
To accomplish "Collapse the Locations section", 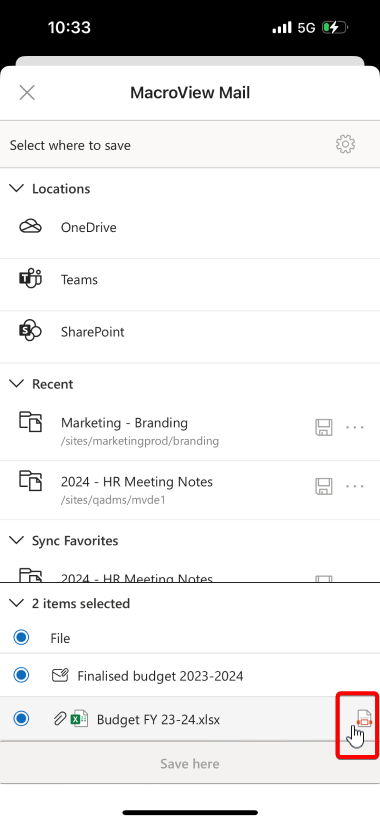I will 17,188.
